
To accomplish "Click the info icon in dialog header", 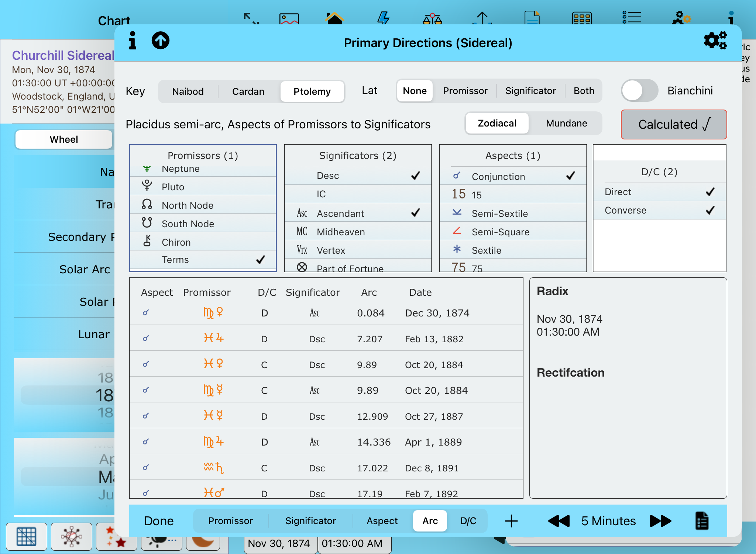I will [x=133, y=41].
